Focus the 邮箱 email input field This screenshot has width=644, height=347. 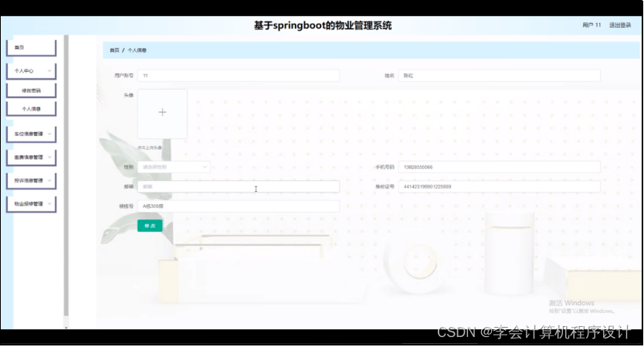pyautogui.click(x=239, y=187)
